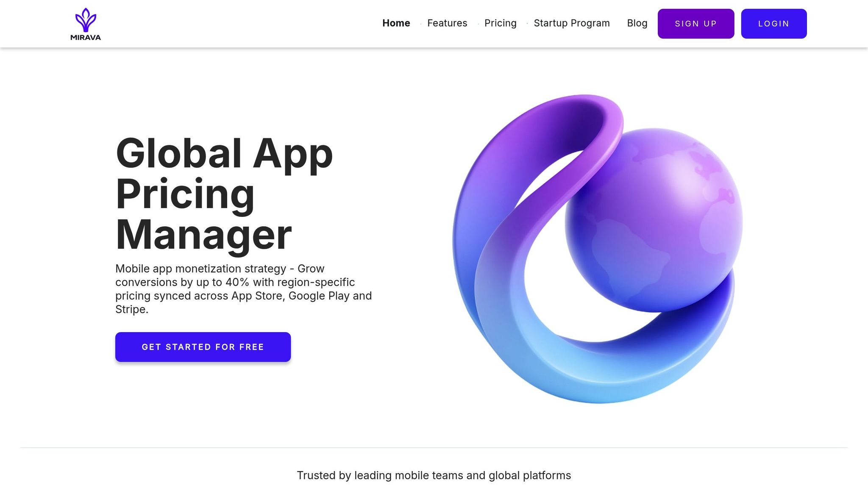Viewport: 868px width, 488px height.
Task: Open the Features page
Action: click(x=447, y=23)
